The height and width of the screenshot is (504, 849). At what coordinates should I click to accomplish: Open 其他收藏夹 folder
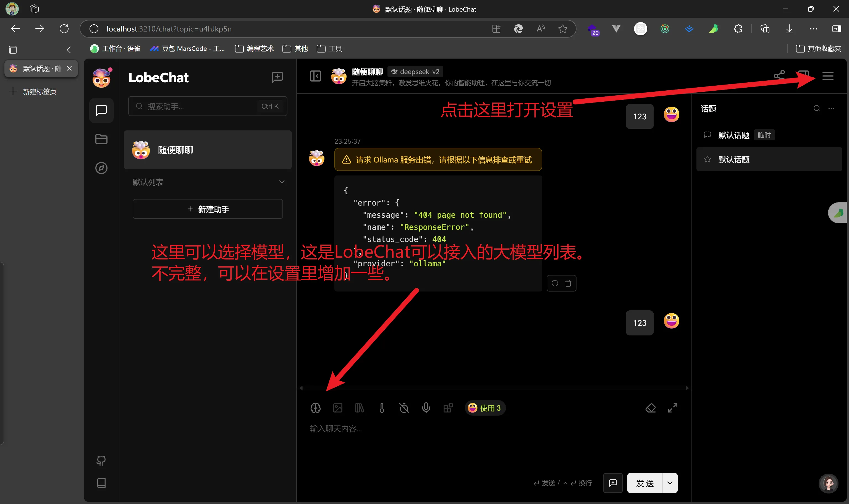point(818,49)
